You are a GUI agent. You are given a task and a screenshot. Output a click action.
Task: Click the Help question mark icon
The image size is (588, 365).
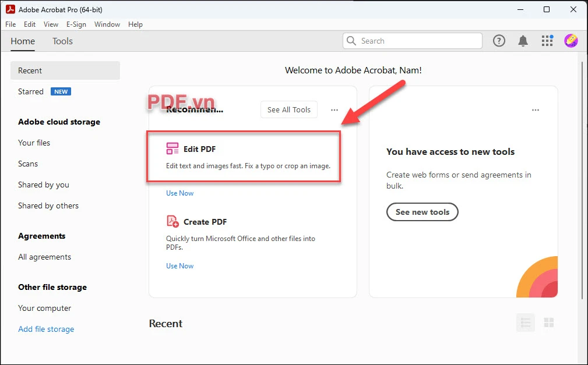[x=499, y=41]
